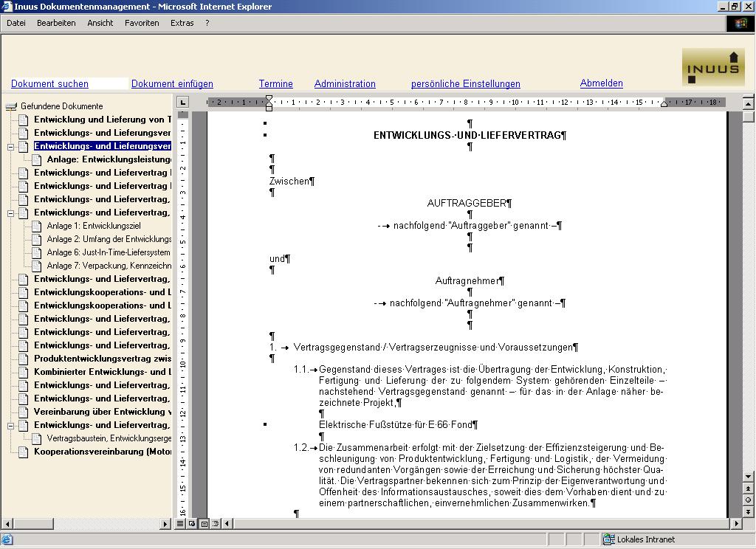
Task: Click the left indent square marker on ruler
Action: [269, 108]
